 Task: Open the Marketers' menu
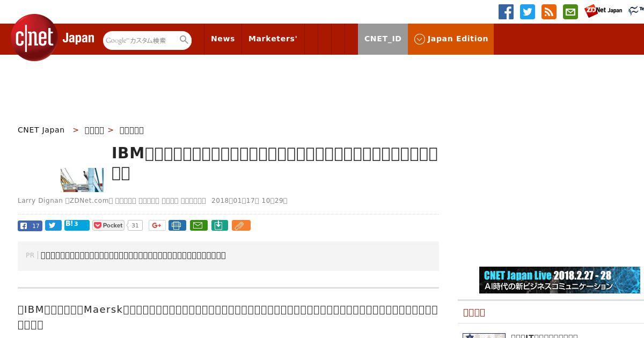(x=273, y=39)
